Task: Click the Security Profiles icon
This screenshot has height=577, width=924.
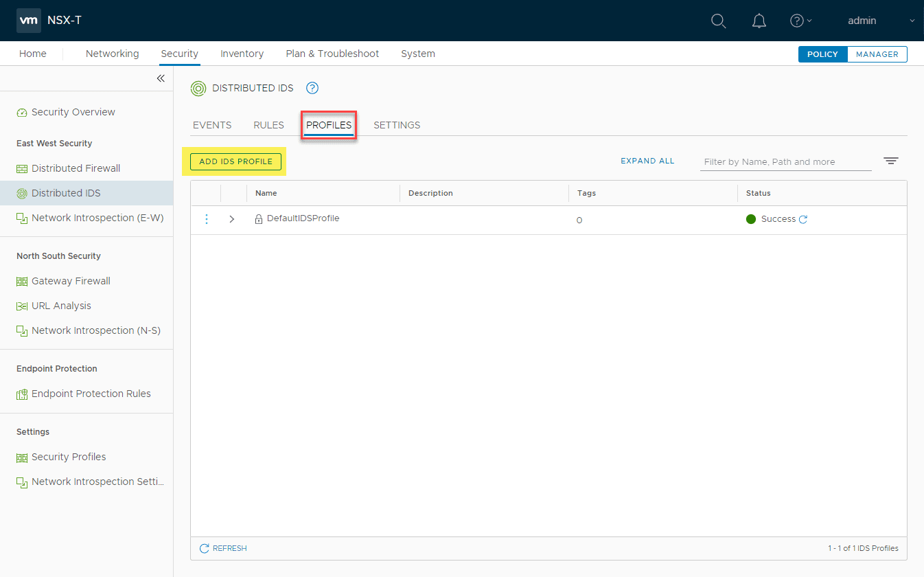Action: pyautogui.click(x=22, y=457)
